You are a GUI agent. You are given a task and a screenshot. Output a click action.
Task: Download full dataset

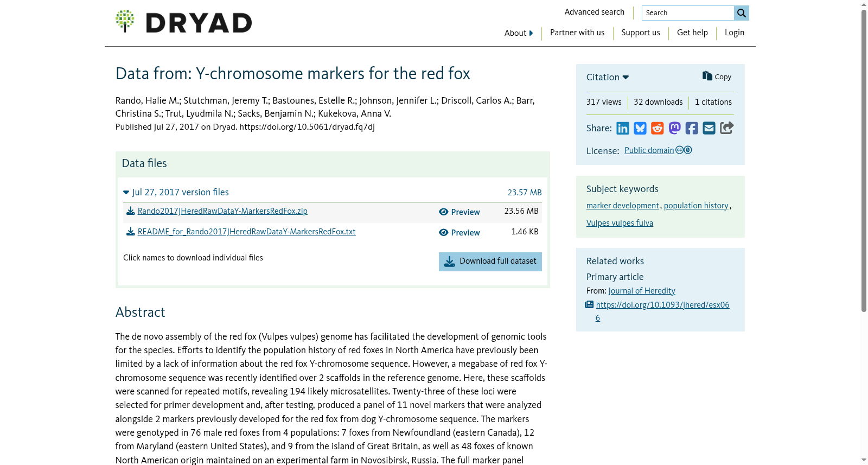click(x=490, y=262)
